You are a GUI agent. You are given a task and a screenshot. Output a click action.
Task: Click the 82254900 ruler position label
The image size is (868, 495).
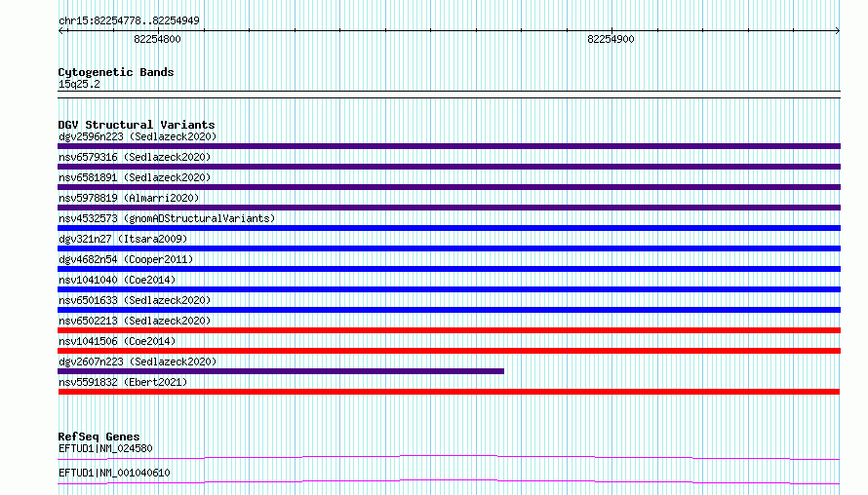611,39
